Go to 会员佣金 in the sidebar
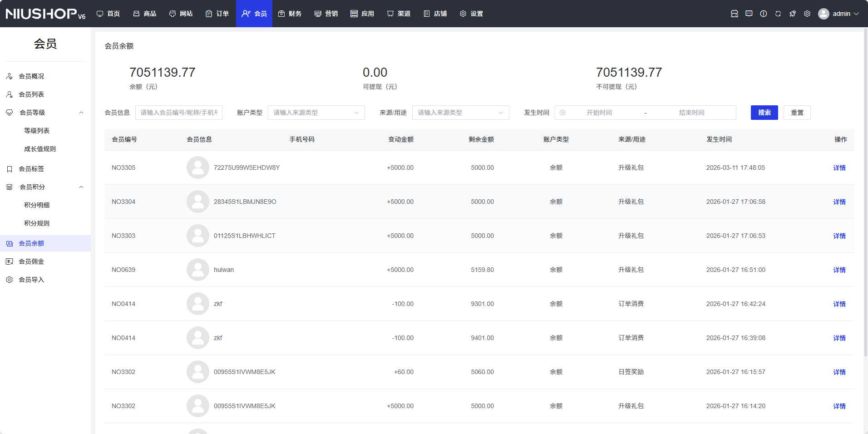The image size is (868, 434). tap(31, 261)
